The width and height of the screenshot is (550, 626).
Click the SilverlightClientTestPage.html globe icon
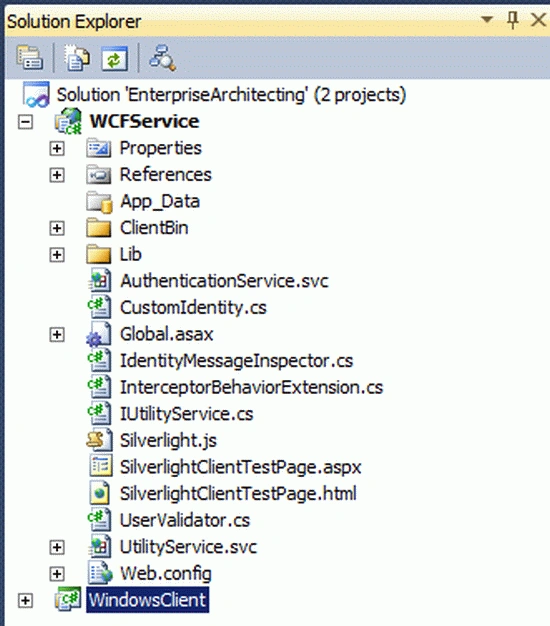pos(100,493)
